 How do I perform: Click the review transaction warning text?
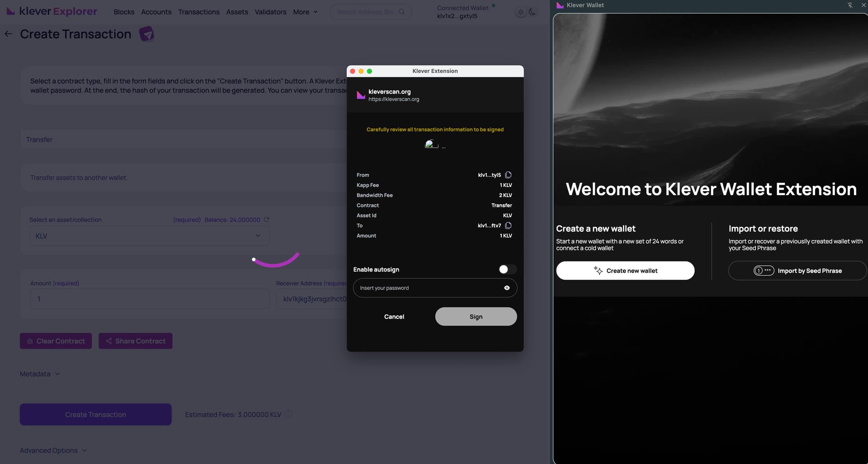pyautogui.click(x=435, y=129)
